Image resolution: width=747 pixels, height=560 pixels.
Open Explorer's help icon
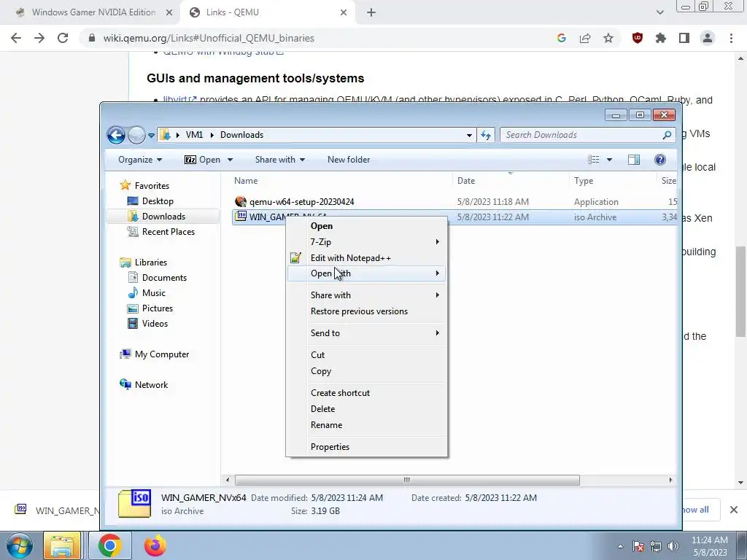click(x=659, y=160)
